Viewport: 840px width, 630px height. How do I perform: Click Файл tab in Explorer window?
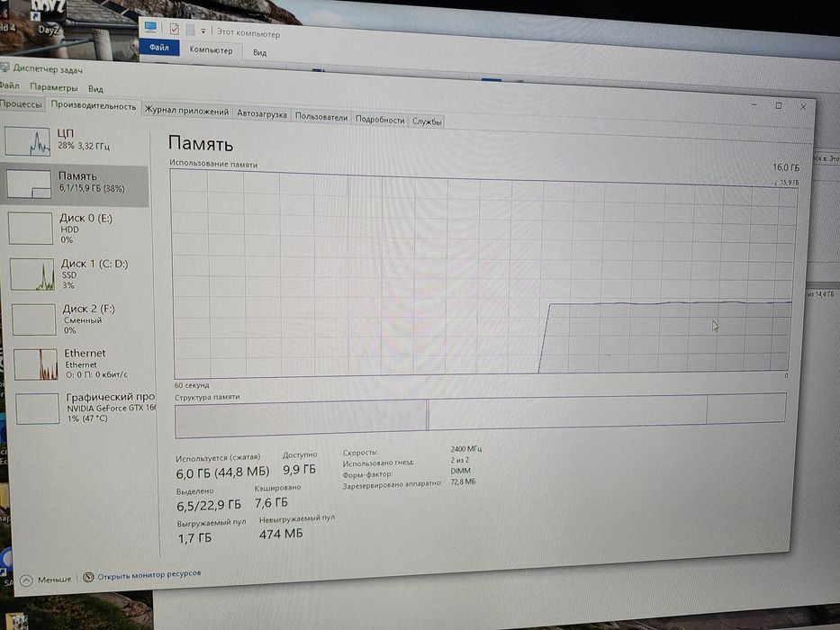(x=159, y=47)
